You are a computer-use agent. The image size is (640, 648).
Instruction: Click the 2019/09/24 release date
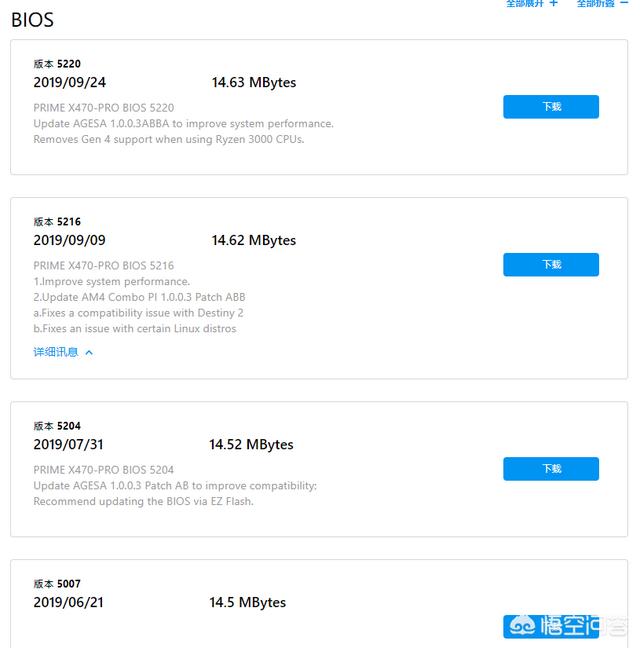click(x=69, y=83)
